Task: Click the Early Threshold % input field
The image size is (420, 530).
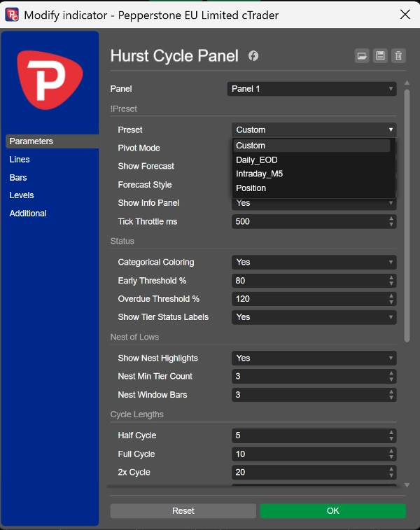Action: pyautogui.click(x=314, y=281)
